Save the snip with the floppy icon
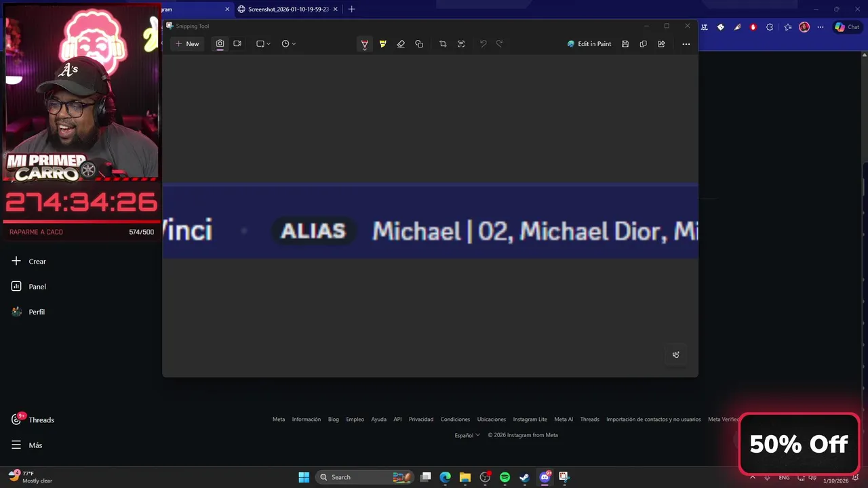Image resolution: width=868 pixels, height=488 pixels. point(625,44)
